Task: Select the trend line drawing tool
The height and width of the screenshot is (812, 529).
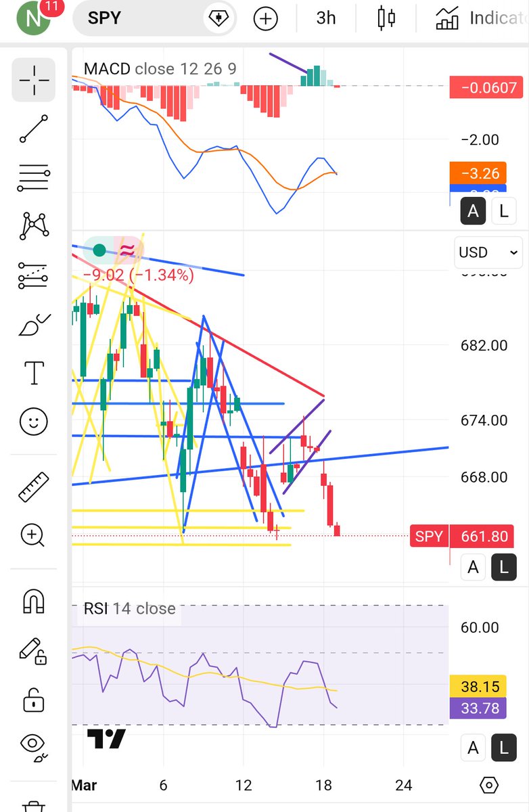Action: (x=34, y=129)
